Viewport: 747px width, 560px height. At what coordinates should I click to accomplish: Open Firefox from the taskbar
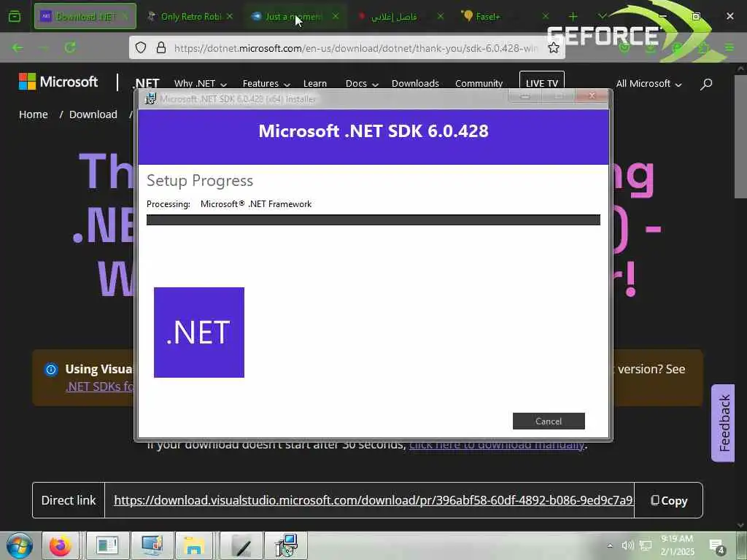[61, 545]
